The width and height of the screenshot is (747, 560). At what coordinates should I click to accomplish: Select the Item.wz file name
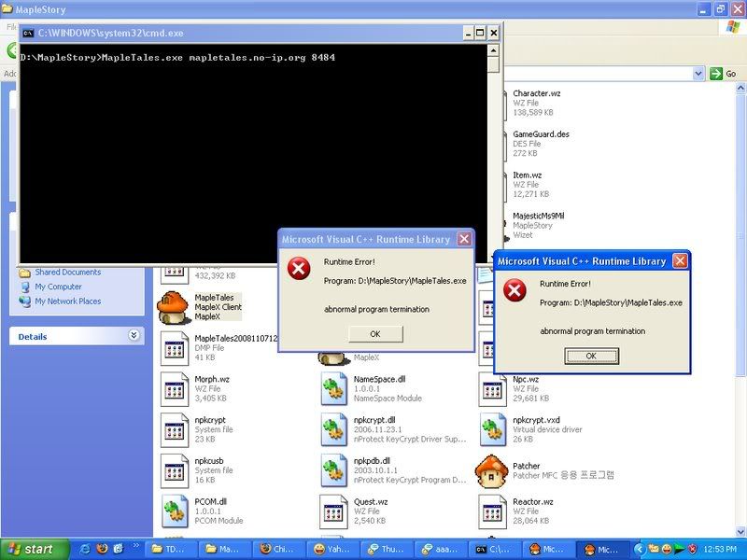point(528,175)
